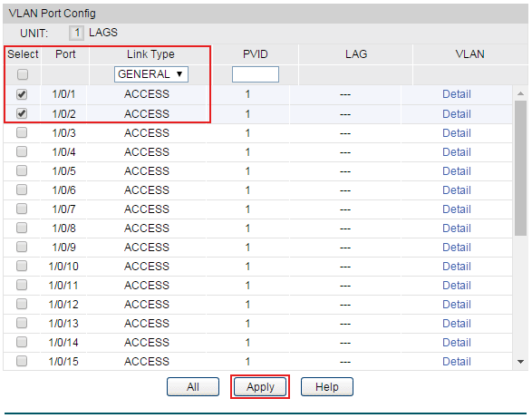The width and height of the screenshot is (532, 418).
Task: Click the PVID input field
Action: pyautogui.click(x=256, y=74)
